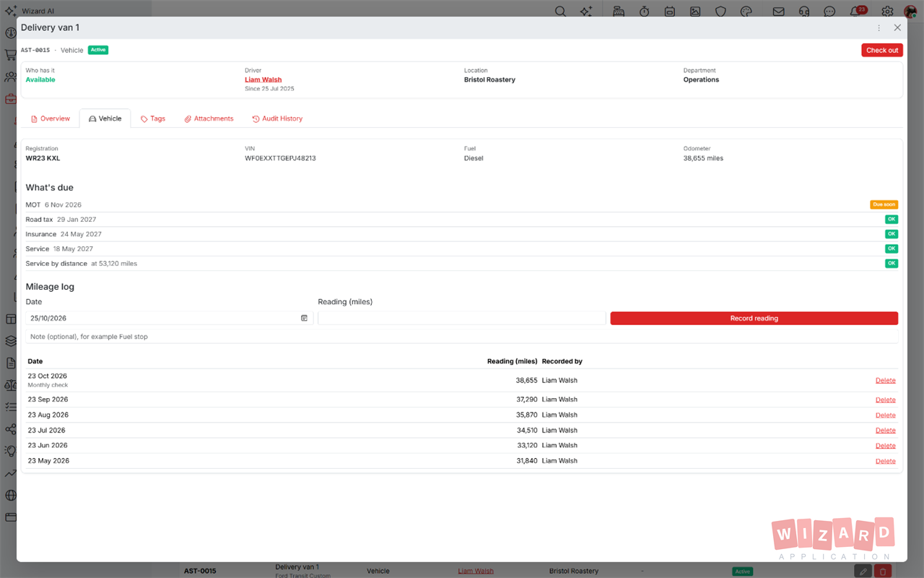View the Audit History tab
This screenshot has height=578, width=924.
[x=277, y=118]
